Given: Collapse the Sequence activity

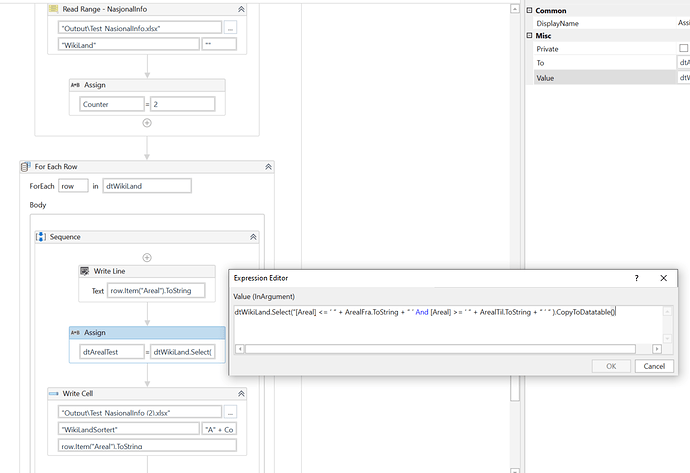Looking at the screenshot, I should [x=253, y=237].
